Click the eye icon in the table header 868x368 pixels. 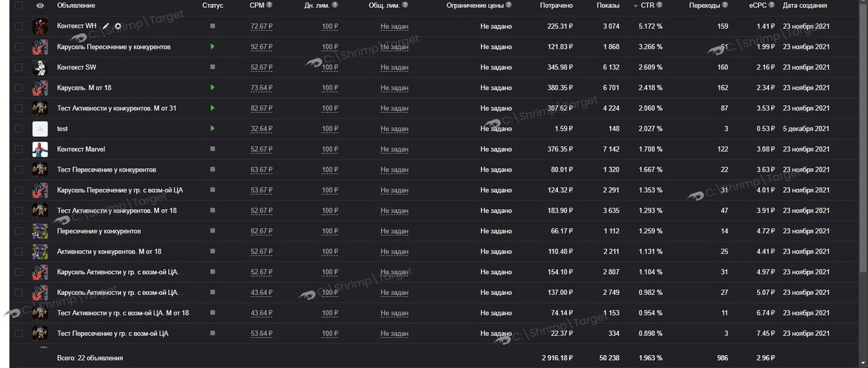(40, 5)
